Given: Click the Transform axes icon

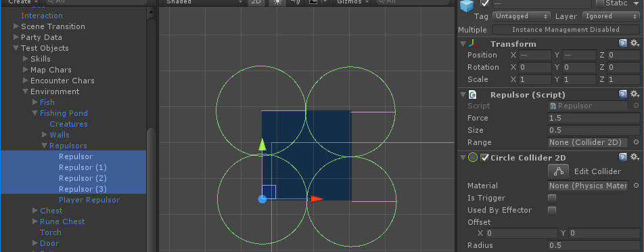Looking at the screenshot, I should pos(473,43).
